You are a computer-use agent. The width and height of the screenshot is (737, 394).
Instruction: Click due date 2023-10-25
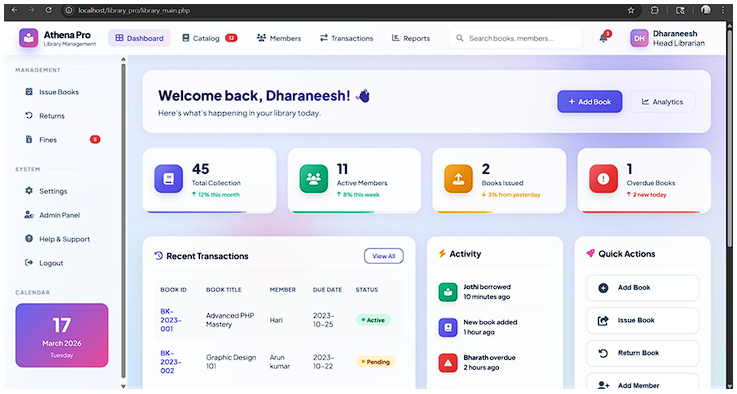click(x=323, y=320)
